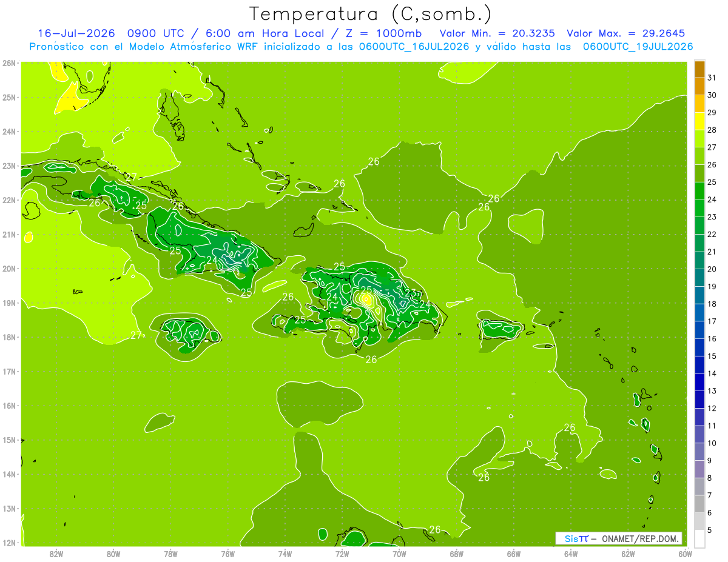Click the 70W longitude axis label
728x562 pixels.
399,554
